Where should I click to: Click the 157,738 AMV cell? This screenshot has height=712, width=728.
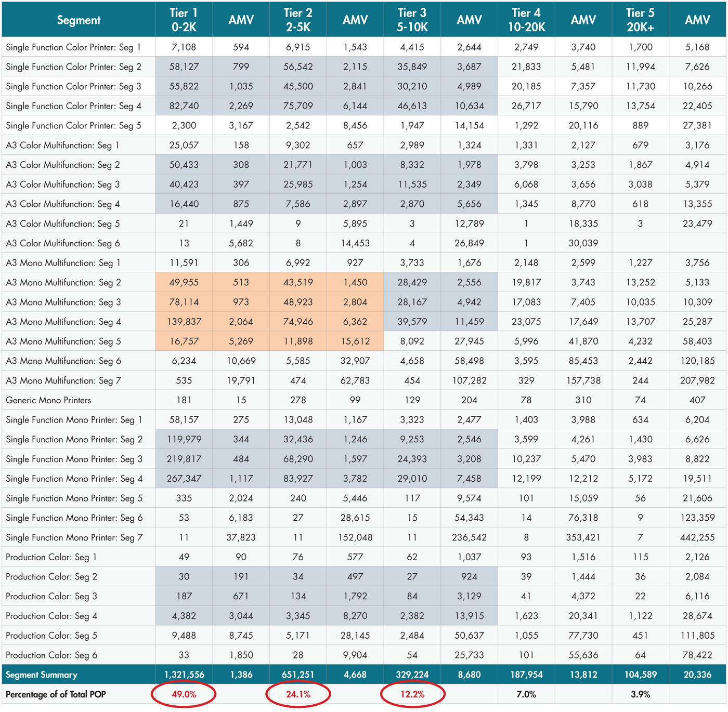point(583,381)
